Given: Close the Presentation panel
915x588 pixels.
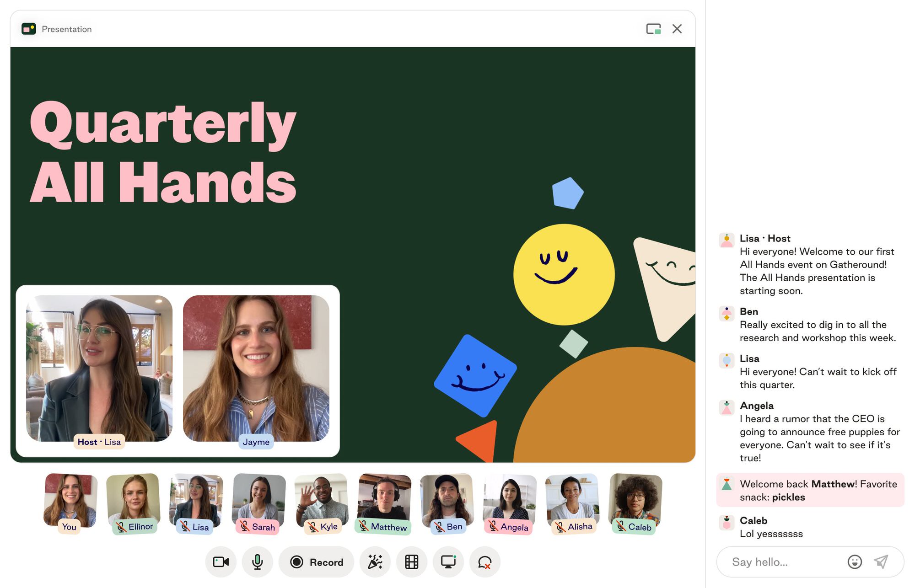Looking at the screenshot, I should point(677,29).
